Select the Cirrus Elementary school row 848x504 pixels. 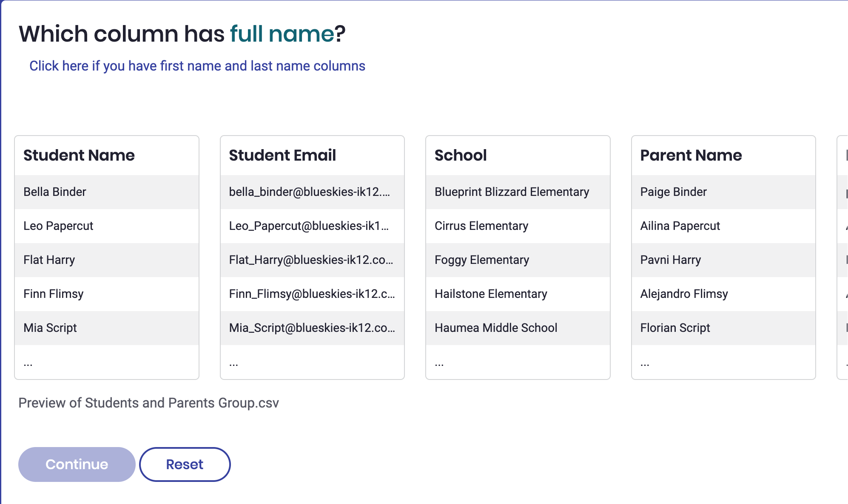coord(518,226)
